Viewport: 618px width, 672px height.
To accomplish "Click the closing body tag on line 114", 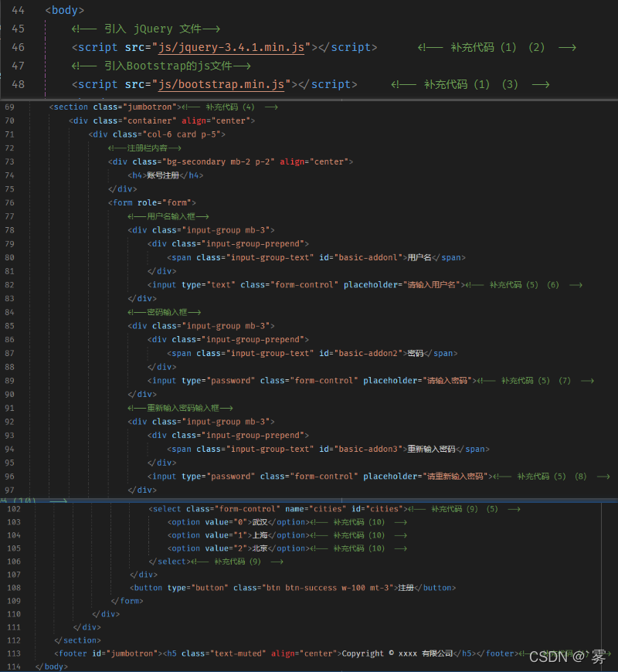I will pyautogui.click(x=52, y=667).
